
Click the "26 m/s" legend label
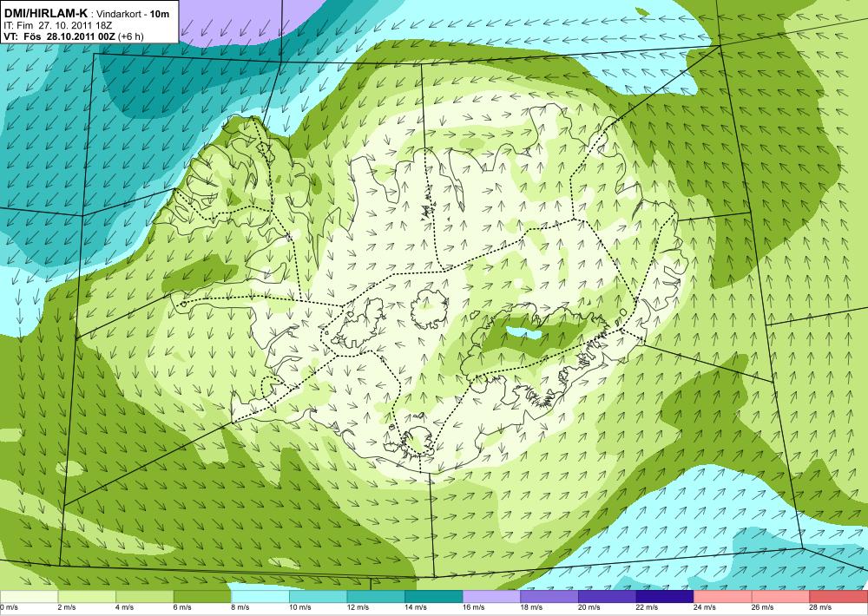click(763, 607)
